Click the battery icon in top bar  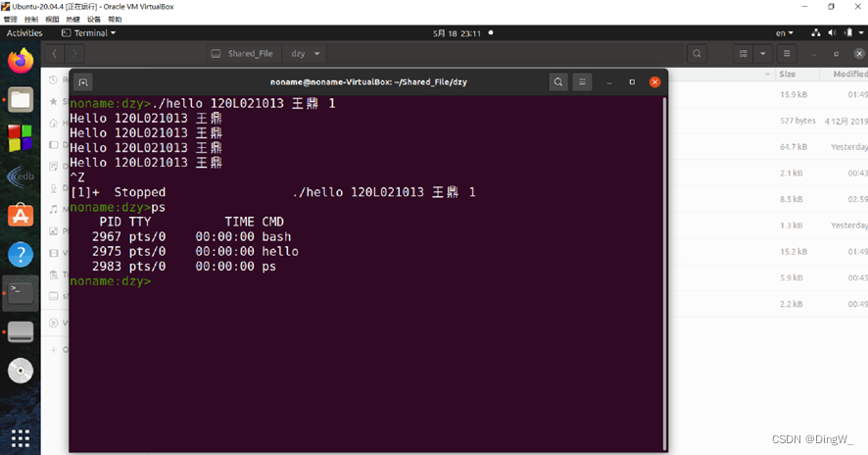pyautogui.click(x=848, y=32)
